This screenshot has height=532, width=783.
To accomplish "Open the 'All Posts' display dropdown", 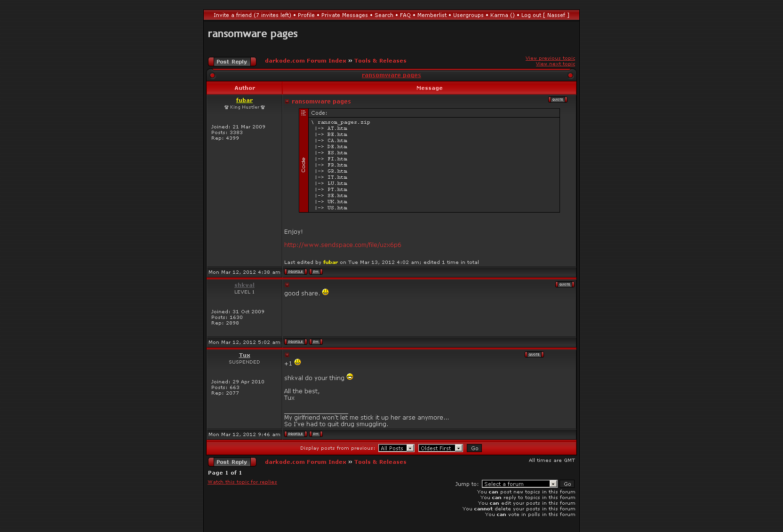I will click(x=396, y=448).
